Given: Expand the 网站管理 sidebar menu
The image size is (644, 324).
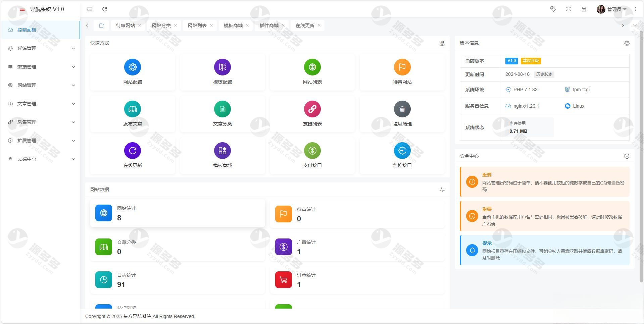Looking at the screenshot, I should pyautogui.click(x=41, y=85).
